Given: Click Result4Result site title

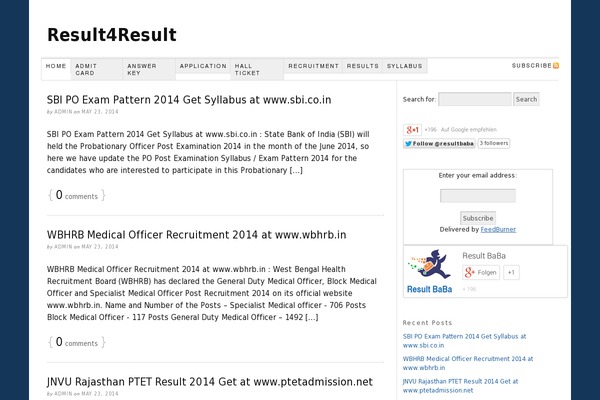Looking at the screenshot, I should pos(112,35).
